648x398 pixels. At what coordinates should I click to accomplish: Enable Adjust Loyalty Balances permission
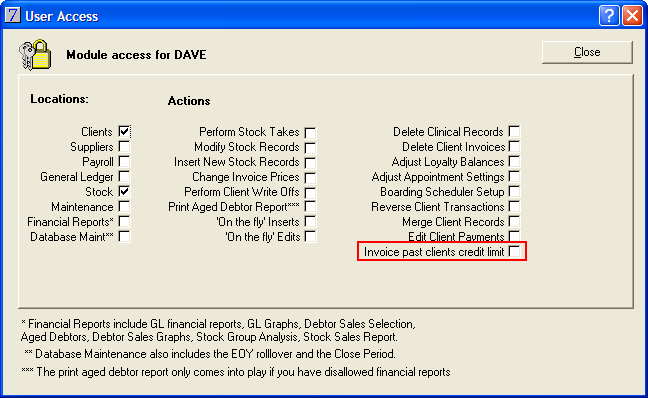point(514,161)
